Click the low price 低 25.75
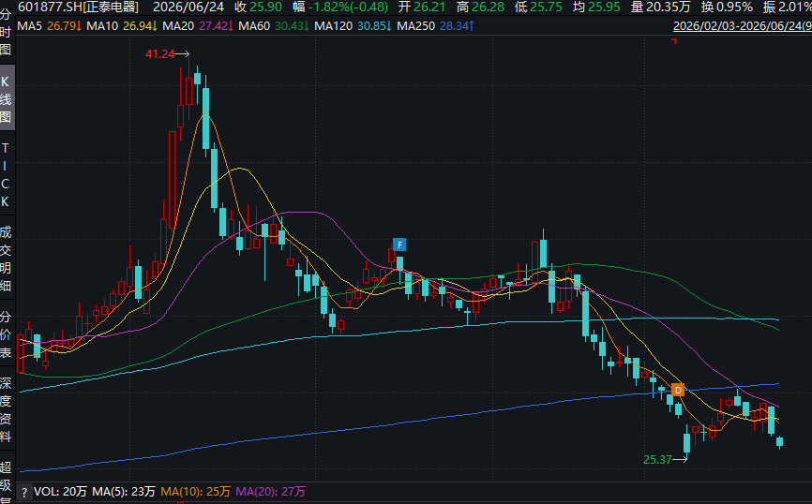Viewport: 812px width, 504px height. point(538,7)
